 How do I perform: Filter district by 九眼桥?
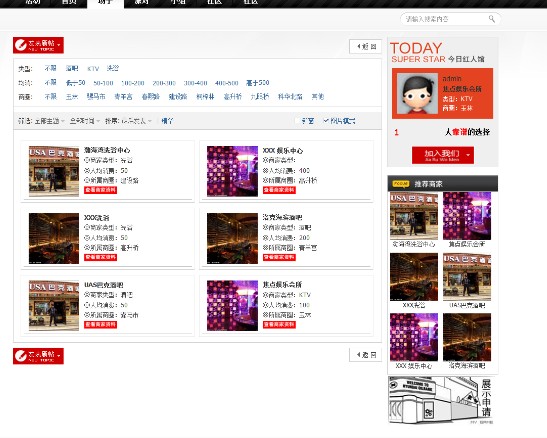coord(260,96)
